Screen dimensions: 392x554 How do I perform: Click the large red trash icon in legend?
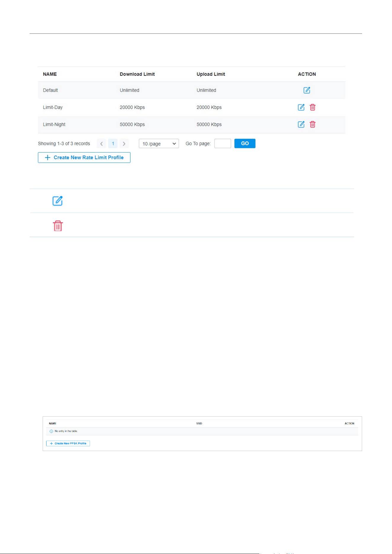pos(58,226)
